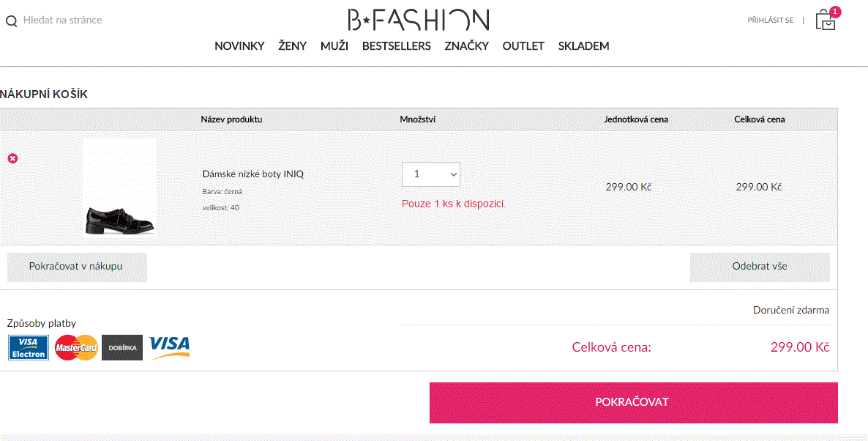Click the pink POKRAČOVAT button
Image resolution: width=868 pixels, height=441 pixels.
coord(633,403)
